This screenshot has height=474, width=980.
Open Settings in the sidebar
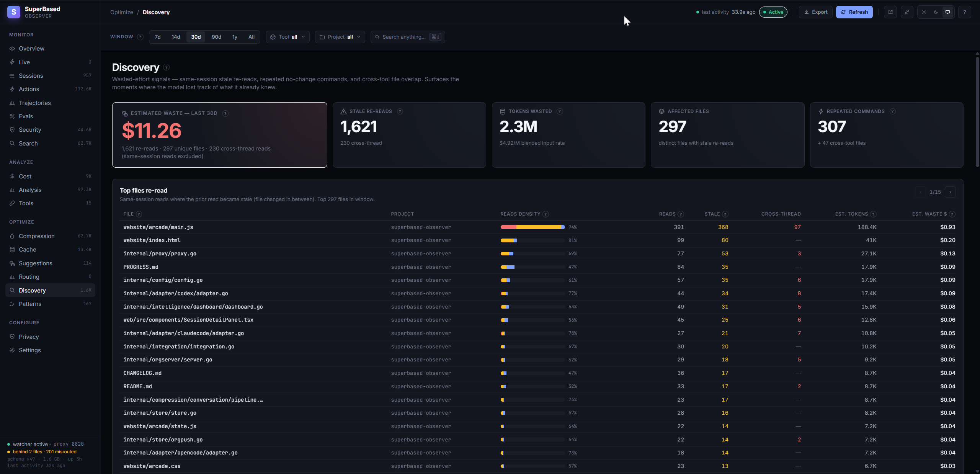tap(50, 350)
